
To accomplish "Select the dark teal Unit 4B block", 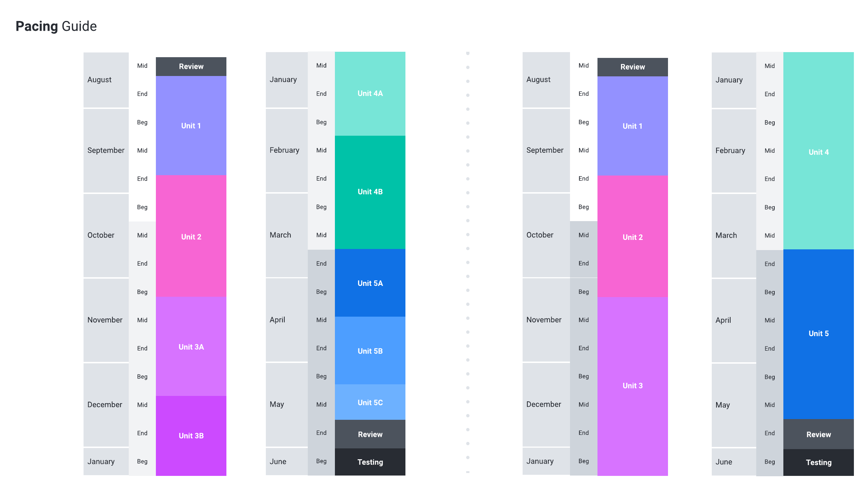I will click(370, 192).
